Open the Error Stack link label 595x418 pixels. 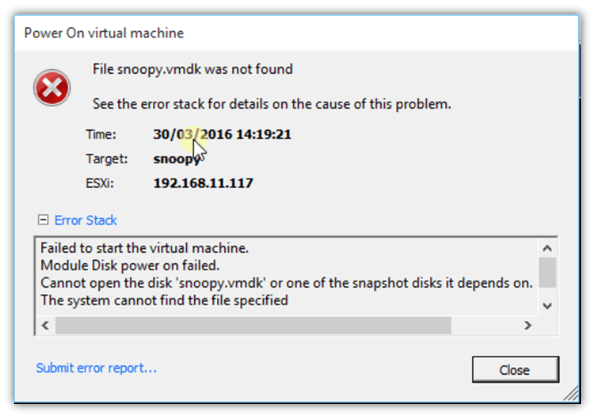click(85, 220)
